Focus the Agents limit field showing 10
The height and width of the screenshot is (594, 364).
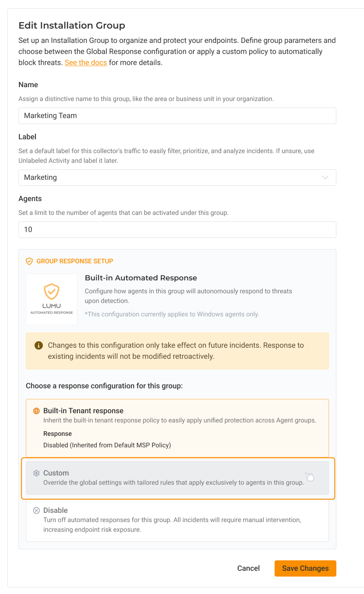click(177, 230)
